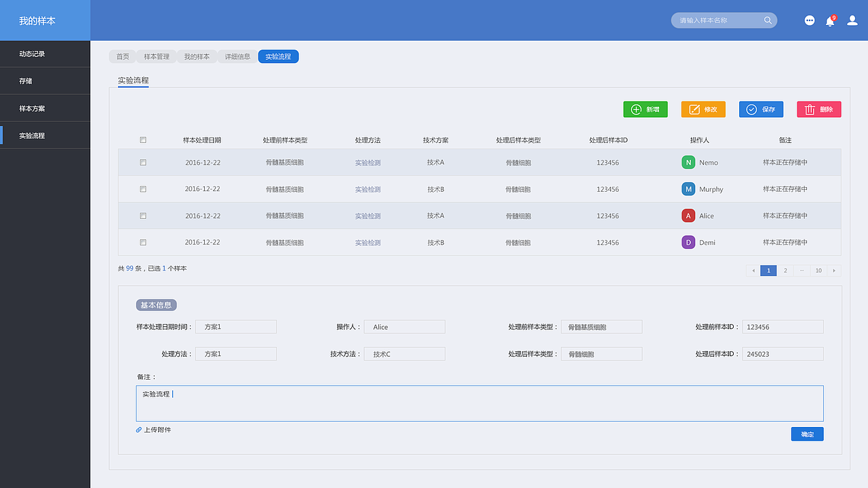
Task: Click the 2016-12-22 date in Demi's row
Action: (x=202, y=242)
